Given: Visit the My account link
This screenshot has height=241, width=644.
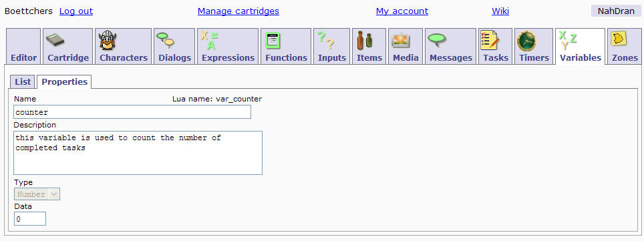Looking at the screenshot, I should coord(402,11).
